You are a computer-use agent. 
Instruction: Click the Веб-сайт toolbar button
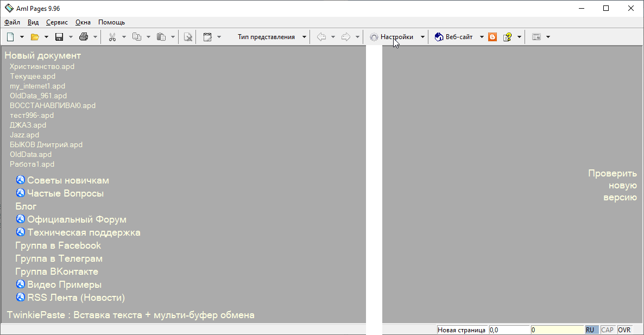click(454, 37)
